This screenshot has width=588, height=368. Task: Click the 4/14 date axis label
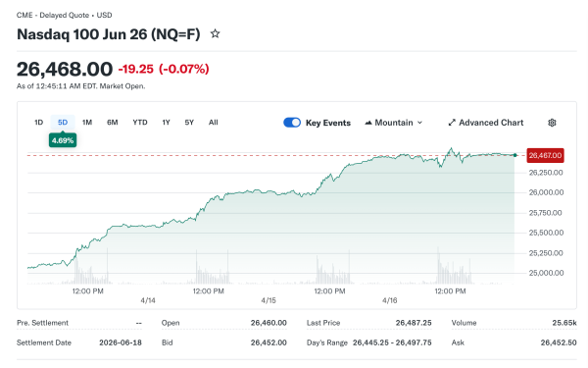tap(148, 300)
